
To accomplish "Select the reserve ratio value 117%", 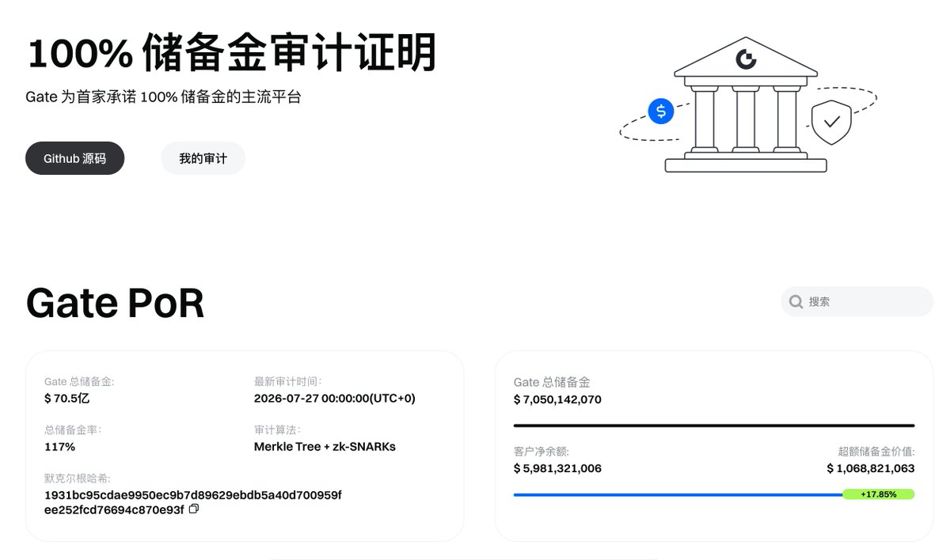I will tap(59, 447).
